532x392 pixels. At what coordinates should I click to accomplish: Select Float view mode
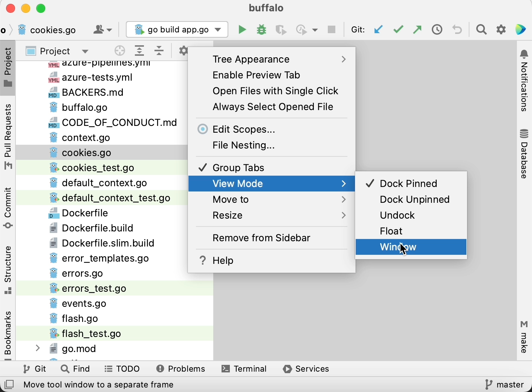pyautogui.click(x=411, y=231)
